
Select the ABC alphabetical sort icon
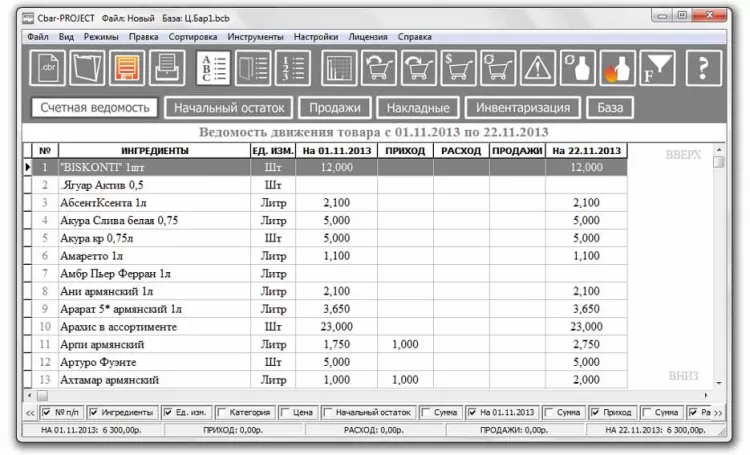click(213, 68)
